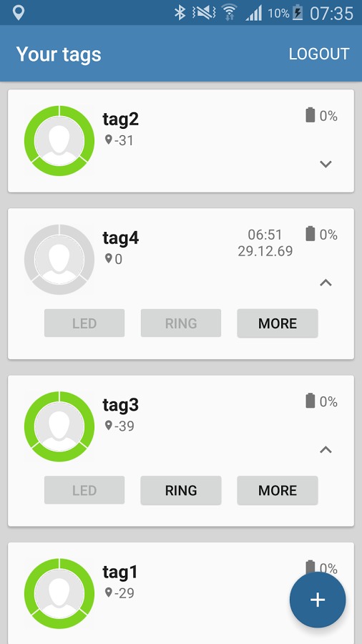Tap the disabled LED button on tag4
Screen dimensions: 362x644
(84, 323)
